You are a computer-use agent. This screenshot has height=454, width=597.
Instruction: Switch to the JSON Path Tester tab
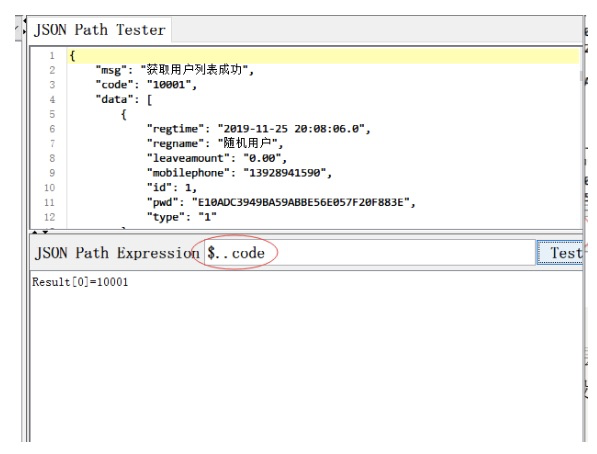click(99, 30)
